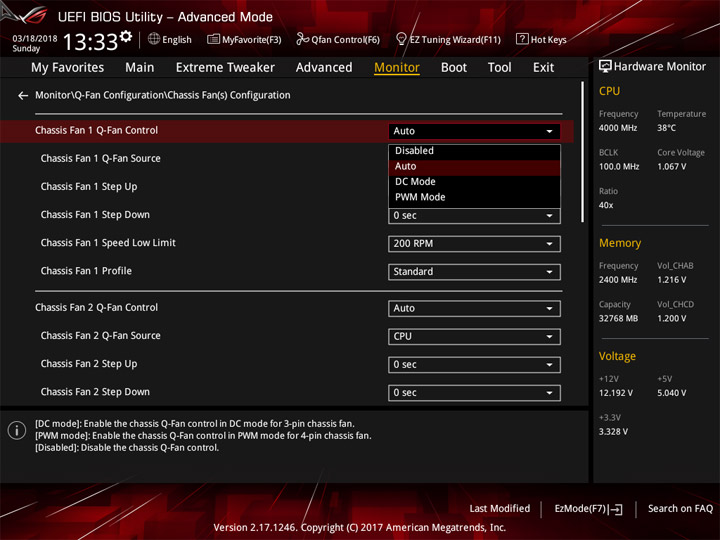
Task: Launch EZ Tuning Wizard(F11) label
Action: point(455,40)
